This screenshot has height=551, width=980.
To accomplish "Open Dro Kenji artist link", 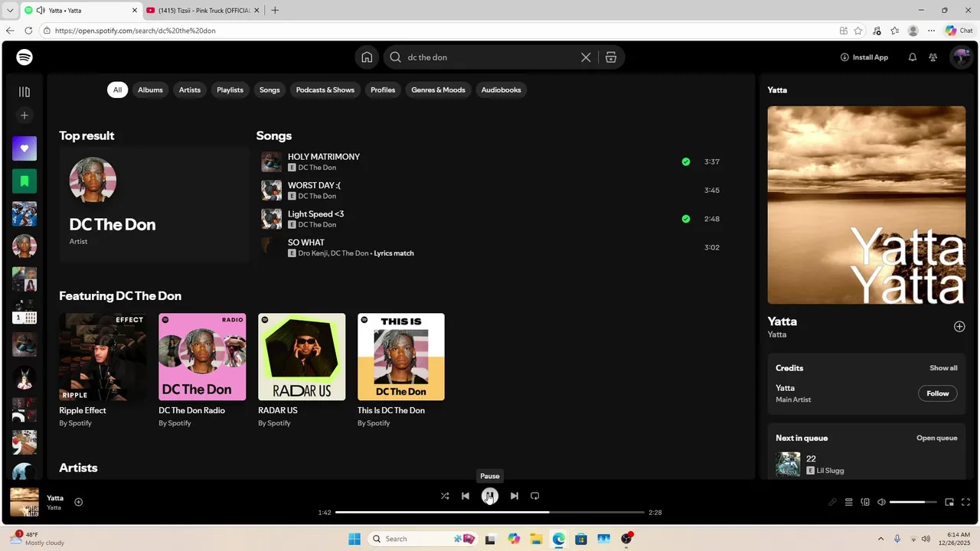I will pos(312,253).
